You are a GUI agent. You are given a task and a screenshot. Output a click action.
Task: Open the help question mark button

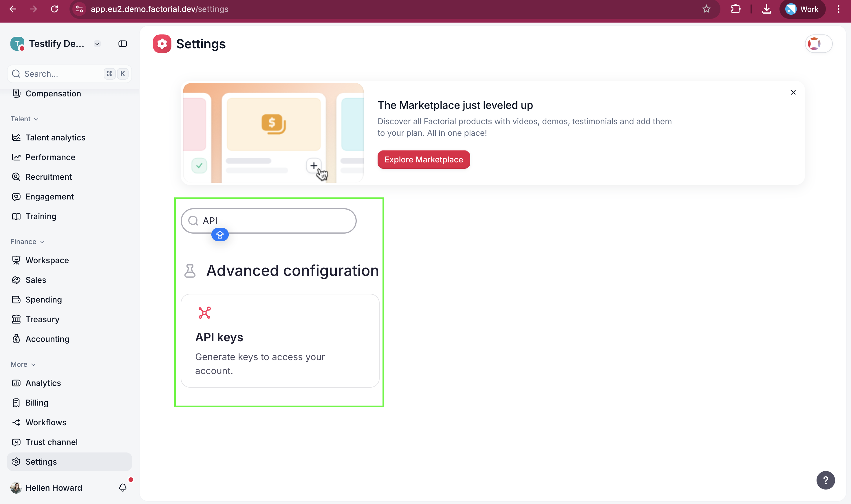(826, 480)
